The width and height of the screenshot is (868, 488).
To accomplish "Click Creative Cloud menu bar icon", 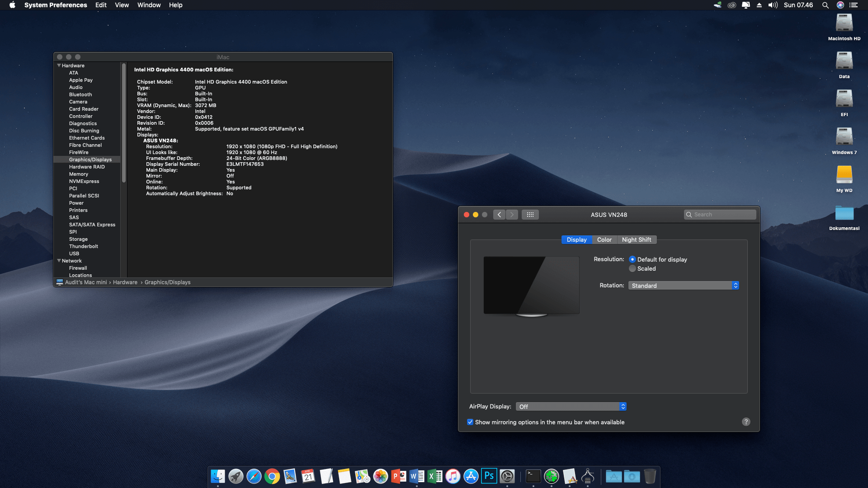I will 732,5.
